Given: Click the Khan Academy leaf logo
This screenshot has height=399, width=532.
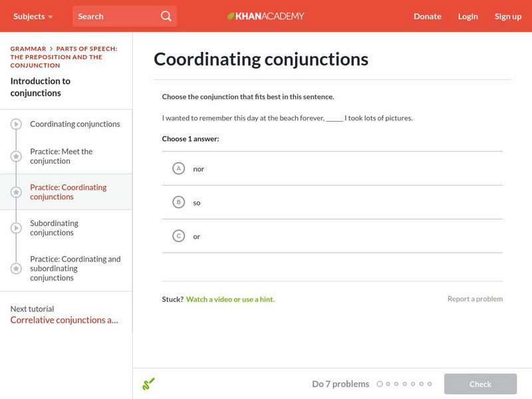Looking at the screenshot, I should coord(231,16).
